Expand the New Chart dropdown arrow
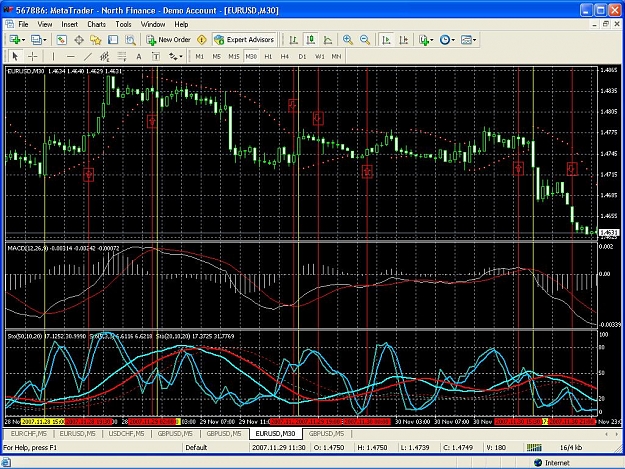 (x=23, y=40)
